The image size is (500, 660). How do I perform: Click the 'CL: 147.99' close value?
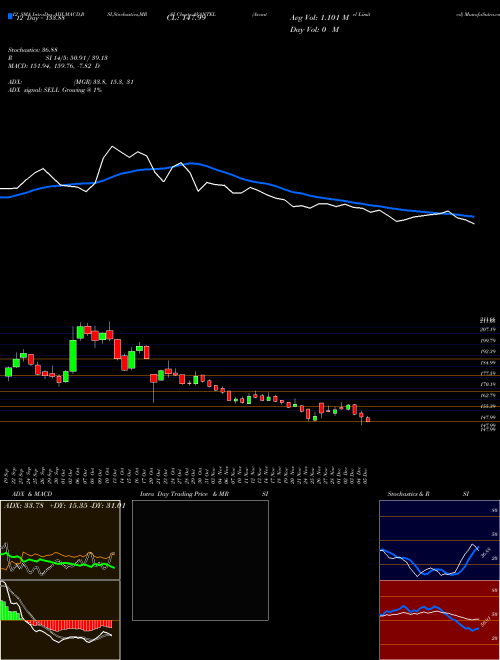pos(186,18)
